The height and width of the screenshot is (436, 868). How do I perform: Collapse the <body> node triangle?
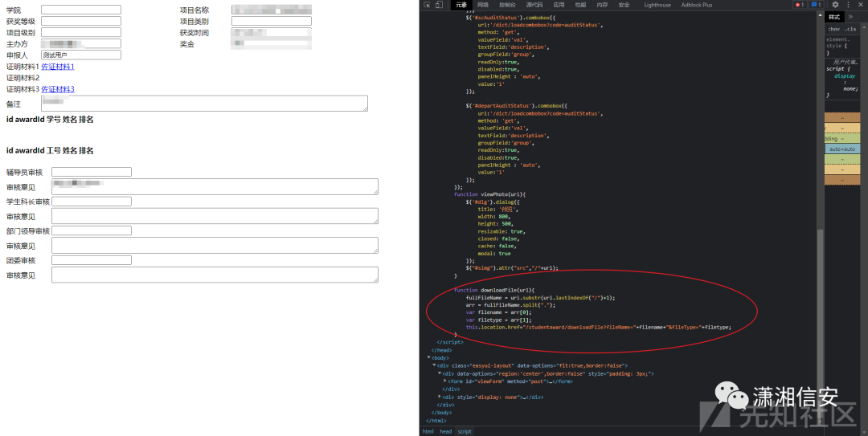429,358
